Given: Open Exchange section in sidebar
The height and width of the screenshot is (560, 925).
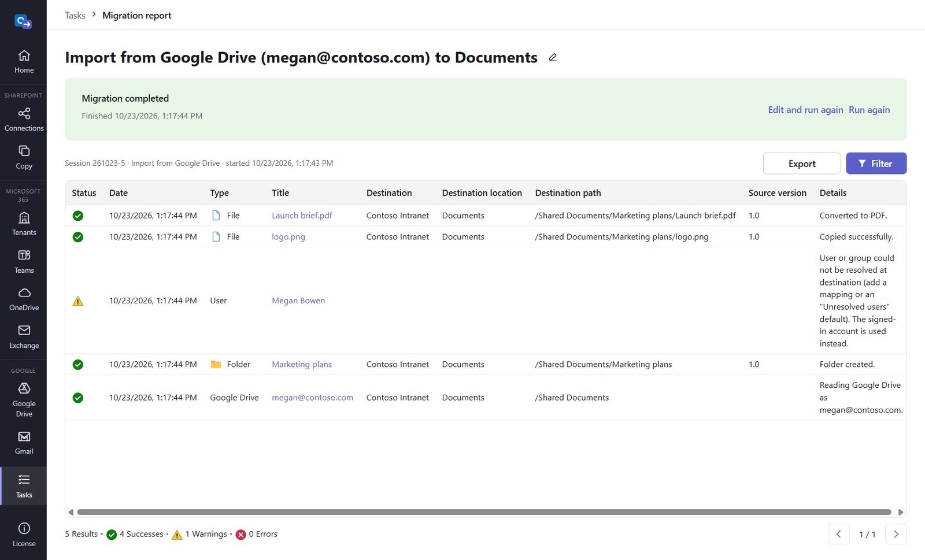Looking at the screenshot, I should [x=24, y=337].
